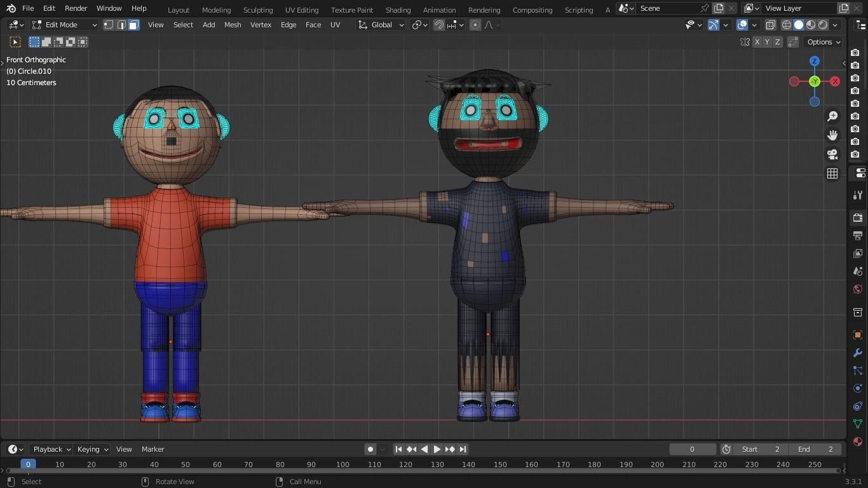The width and height of the screenshot is (868, 488).
Task: Toggle camera view icon
Action: click(832, 154)
